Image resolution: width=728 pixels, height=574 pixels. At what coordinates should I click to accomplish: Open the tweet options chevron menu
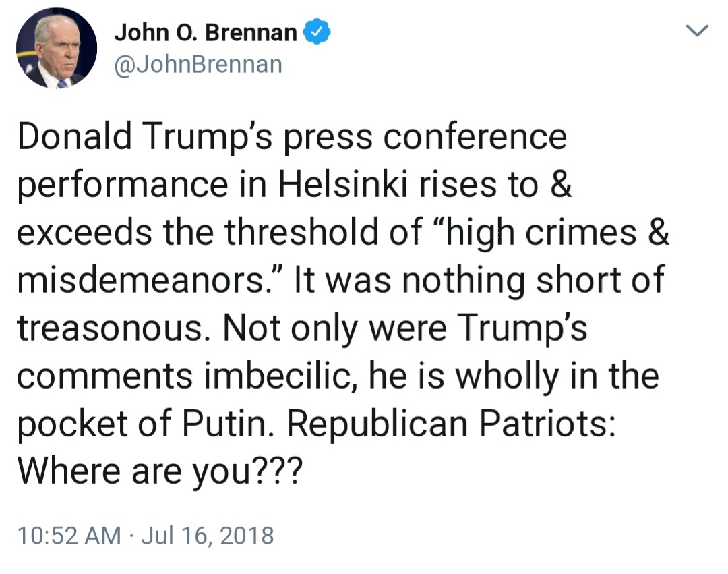pyautogui.click(x=697, y=31)
